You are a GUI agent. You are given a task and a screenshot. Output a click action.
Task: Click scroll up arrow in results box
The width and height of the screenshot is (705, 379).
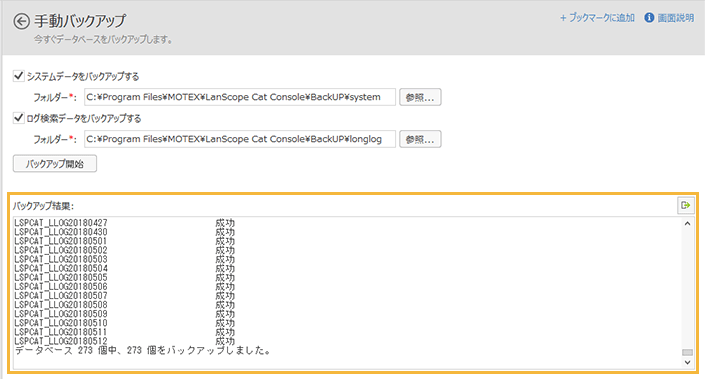[x=687, y=223]
